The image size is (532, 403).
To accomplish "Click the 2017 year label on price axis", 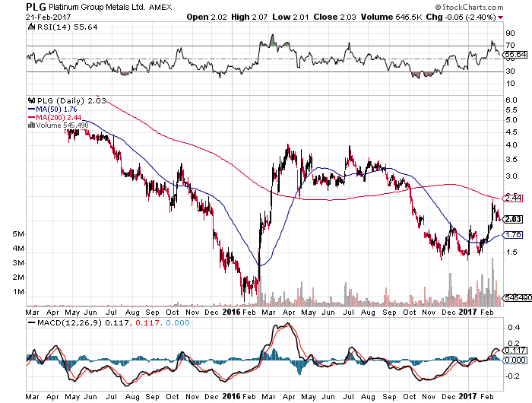I will [x=468, y=312].
